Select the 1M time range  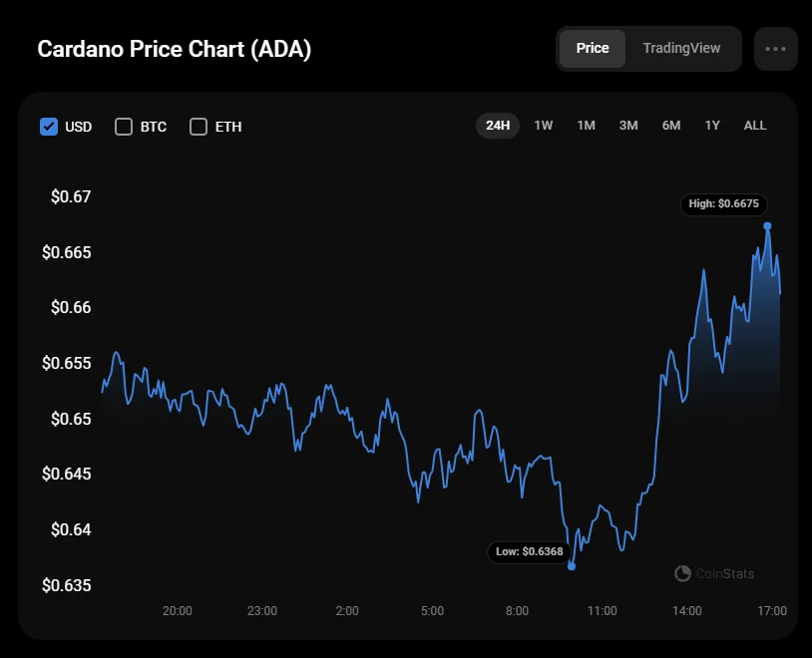point(586,126)
